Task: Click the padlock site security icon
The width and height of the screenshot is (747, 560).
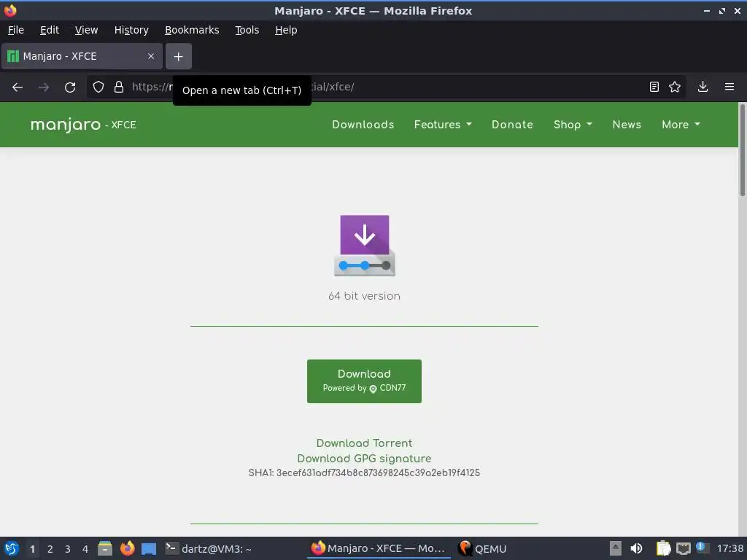Action: coord(119,87)
